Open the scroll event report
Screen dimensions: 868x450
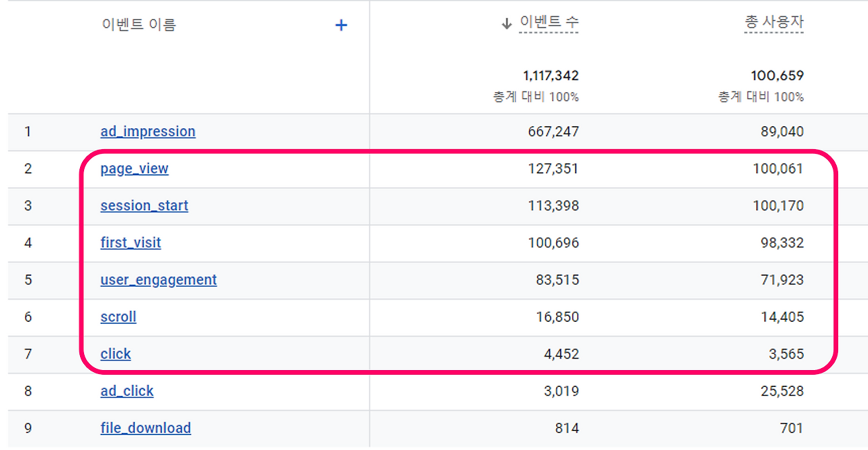[118, 316]
